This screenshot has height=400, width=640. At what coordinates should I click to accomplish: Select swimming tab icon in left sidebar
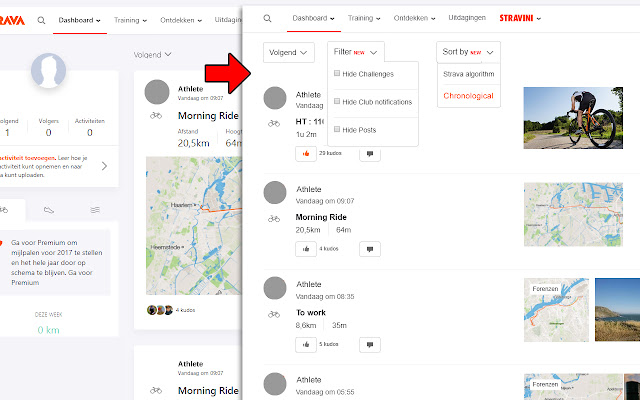pos(95,210)
